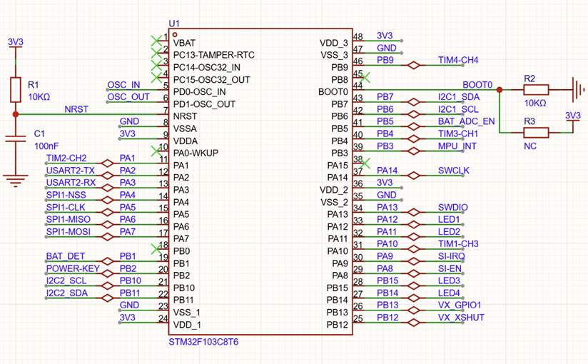Viewport: 588px width, 364px height.
Task: Click the diamond port symbol on the PB9 line
Action: click(x=414, y=65)
